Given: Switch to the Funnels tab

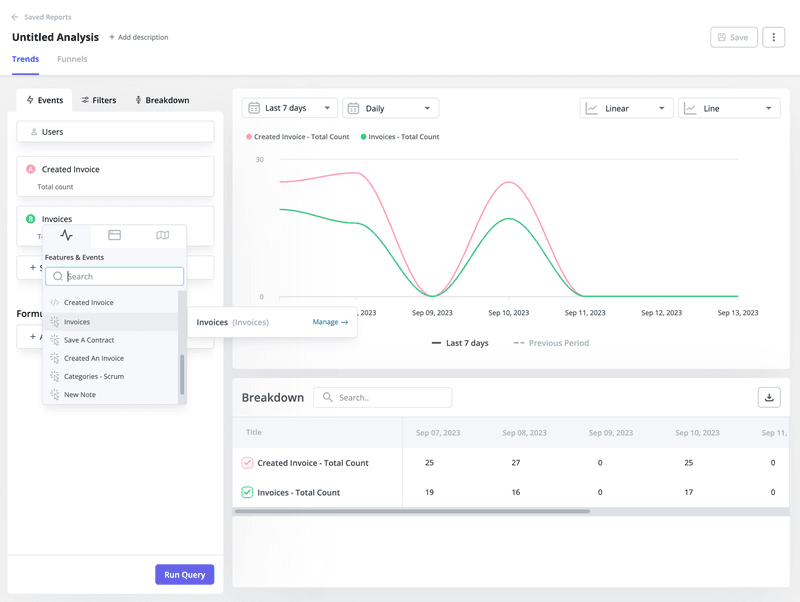Looking at the screenshot, I should point(72,59).
